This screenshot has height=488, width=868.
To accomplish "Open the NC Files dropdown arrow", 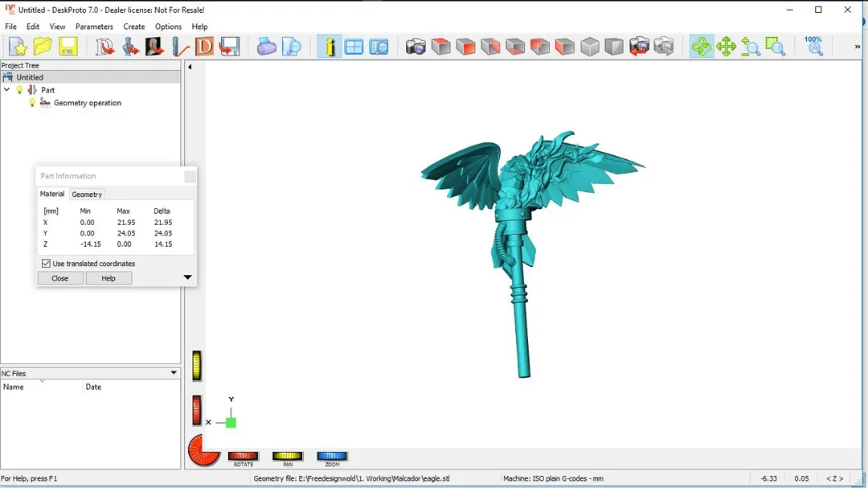I will 174,373.
